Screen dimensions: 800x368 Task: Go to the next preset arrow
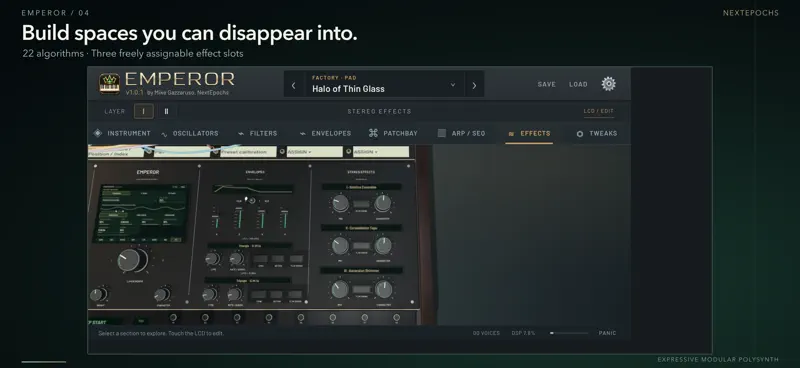click(474, 86)
